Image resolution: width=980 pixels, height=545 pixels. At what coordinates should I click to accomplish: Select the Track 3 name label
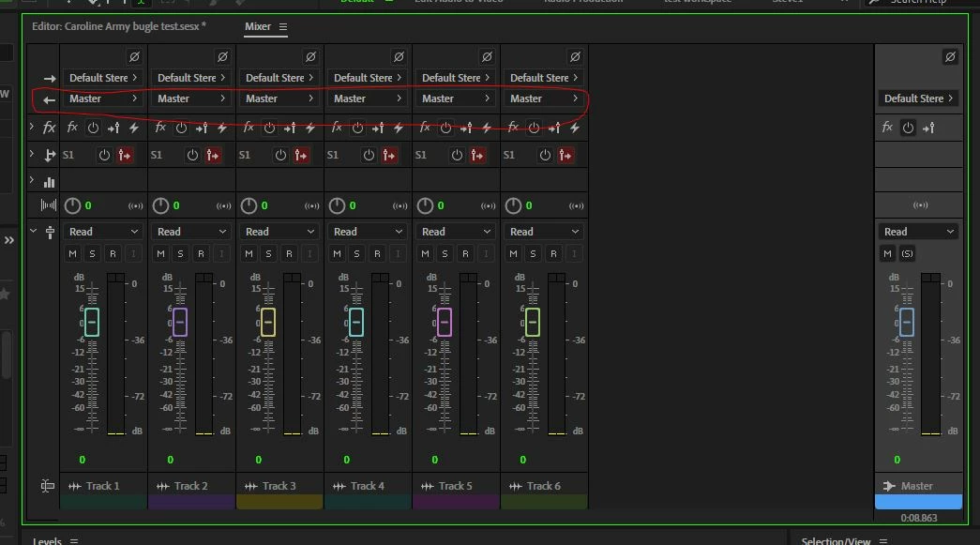click(x=279, y=486)
